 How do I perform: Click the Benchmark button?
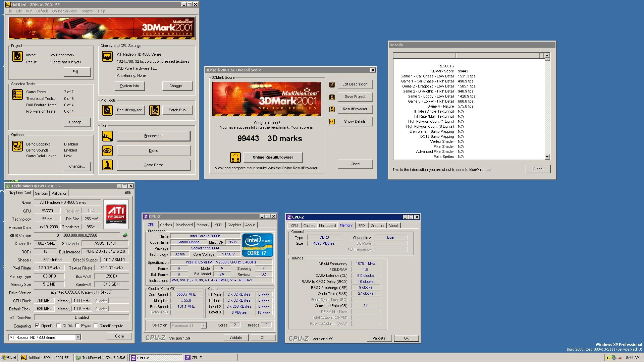point(153,136)
